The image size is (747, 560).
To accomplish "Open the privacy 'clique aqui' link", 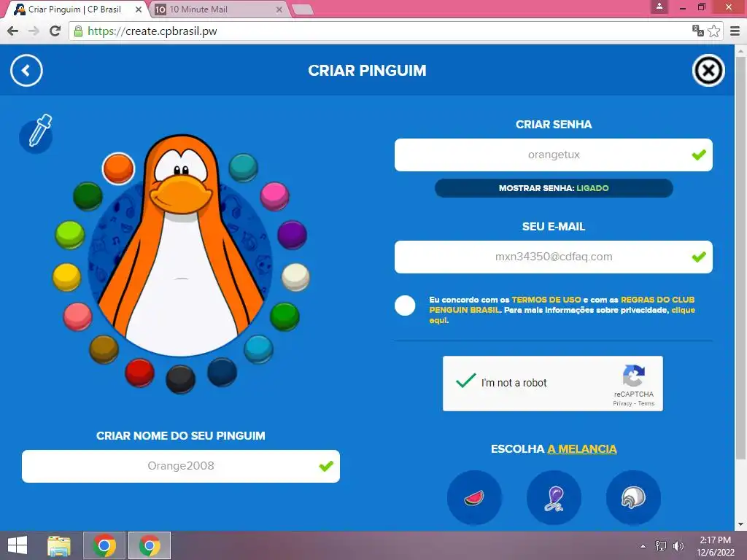I will click(562, 315).
